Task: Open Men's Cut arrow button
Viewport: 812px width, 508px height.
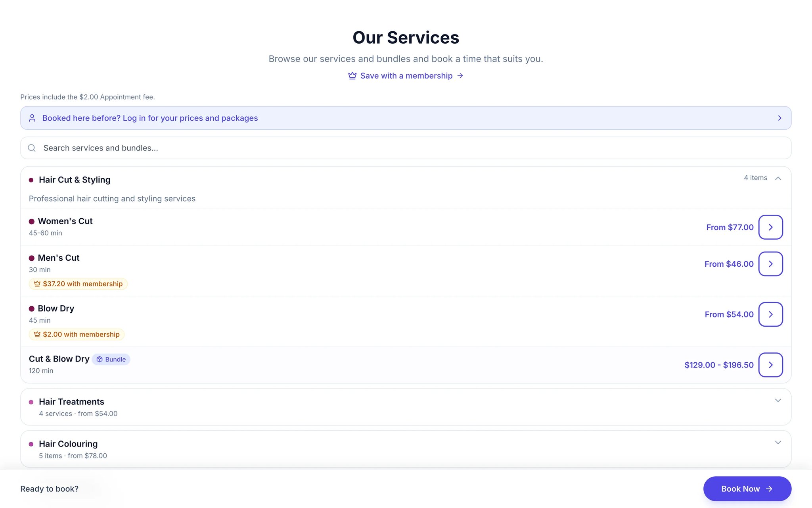Action: click(770, 264)
